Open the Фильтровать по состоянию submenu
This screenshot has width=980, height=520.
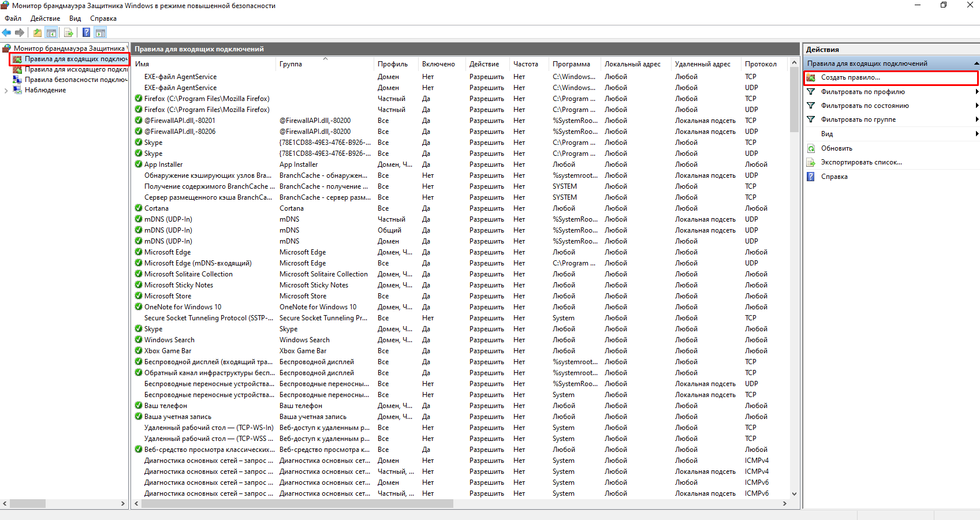click(x=865, y=106)
